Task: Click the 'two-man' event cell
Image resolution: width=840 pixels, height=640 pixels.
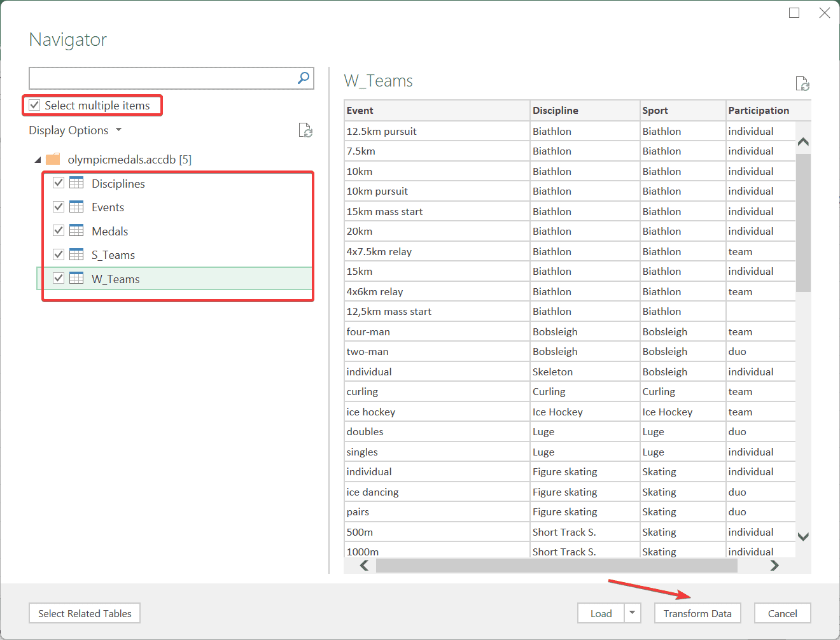Action: [437, 351]
